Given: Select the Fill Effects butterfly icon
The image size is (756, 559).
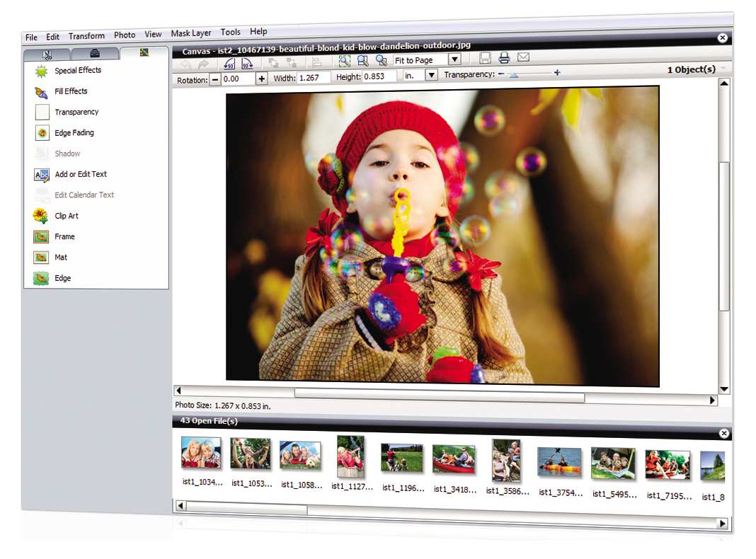Looking at the screenshot, I should (x=41, y=92).
